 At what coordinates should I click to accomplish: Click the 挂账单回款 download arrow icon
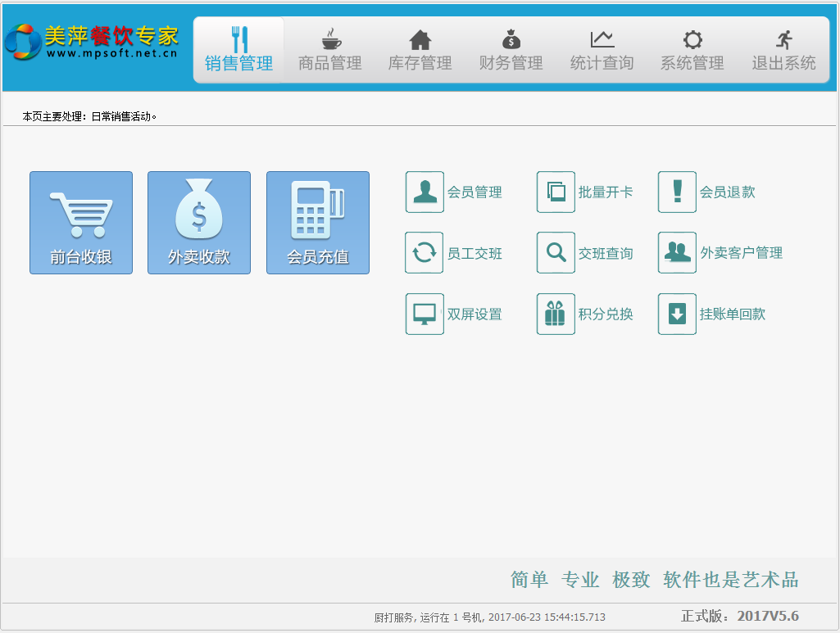[677, 314]
